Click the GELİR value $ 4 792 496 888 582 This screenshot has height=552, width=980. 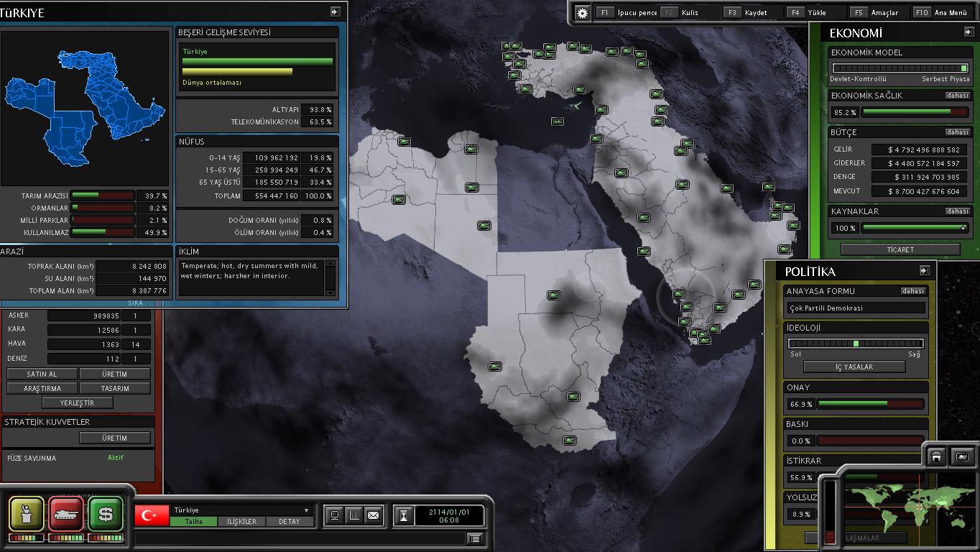point(920,149)
